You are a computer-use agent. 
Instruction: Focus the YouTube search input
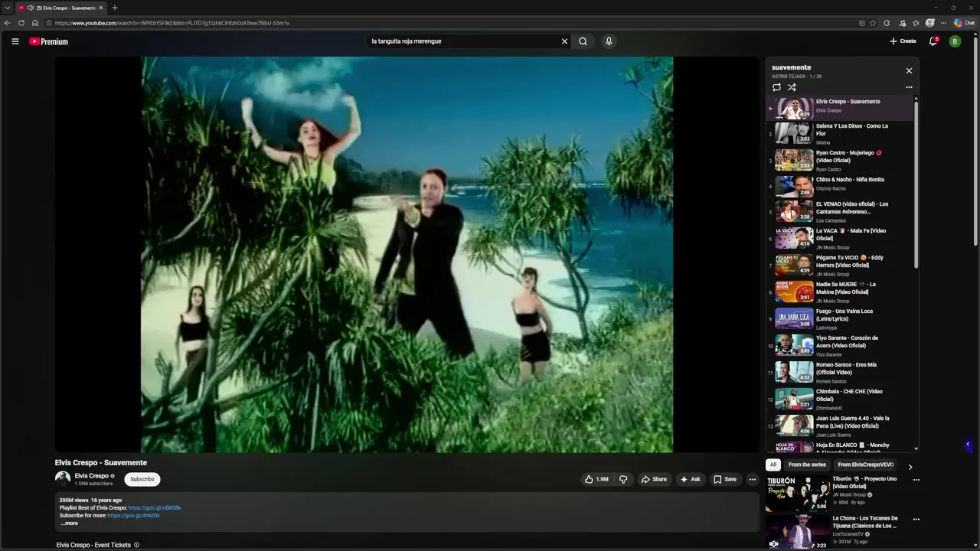click(x=463, y=41)
